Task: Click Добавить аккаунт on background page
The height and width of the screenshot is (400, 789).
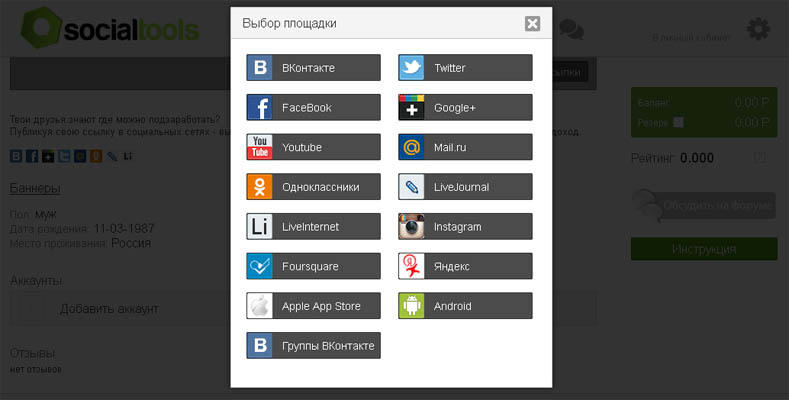Action: coord(109,309)
